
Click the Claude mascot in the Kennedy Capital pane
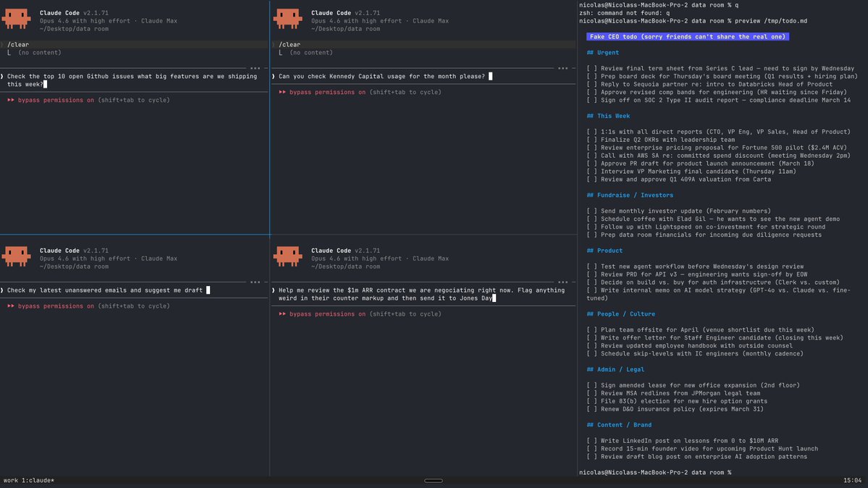pyautogui.click(x=288, y=19)
